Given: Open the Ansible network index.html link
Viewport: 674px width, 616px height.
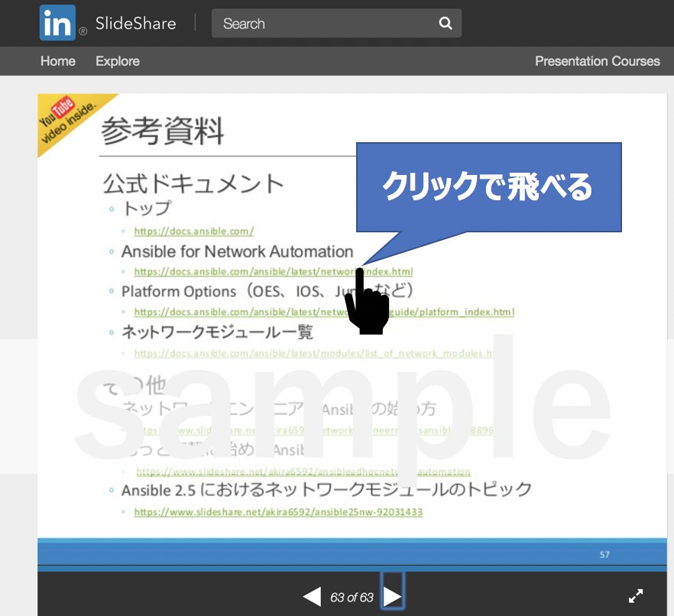Looking at the screenshot, I should (x=274, y=271).
